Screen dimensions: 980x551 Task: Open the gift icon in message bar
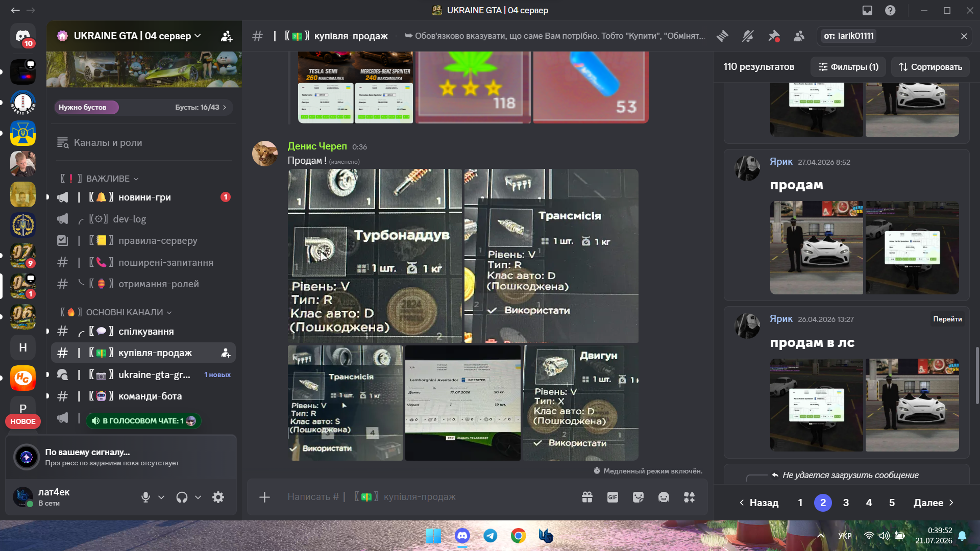587,497
